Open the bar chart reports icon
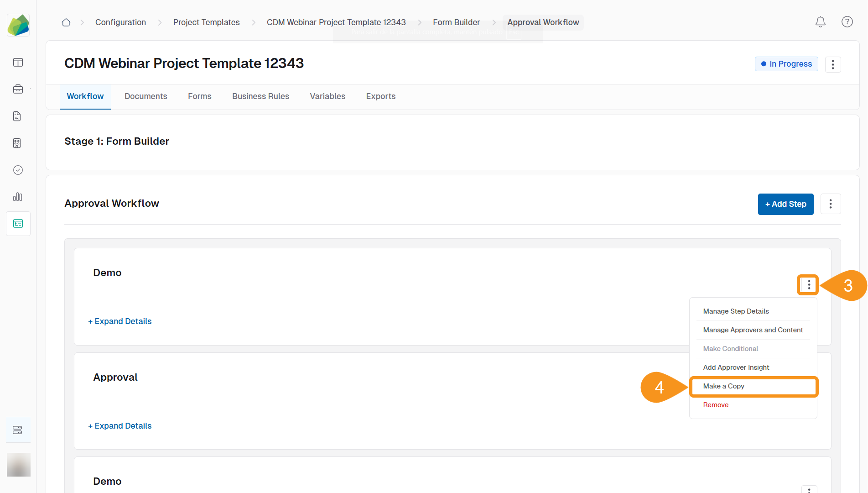Image resolution: width=868 pixels, height=493 pixels. click(18, 197)
